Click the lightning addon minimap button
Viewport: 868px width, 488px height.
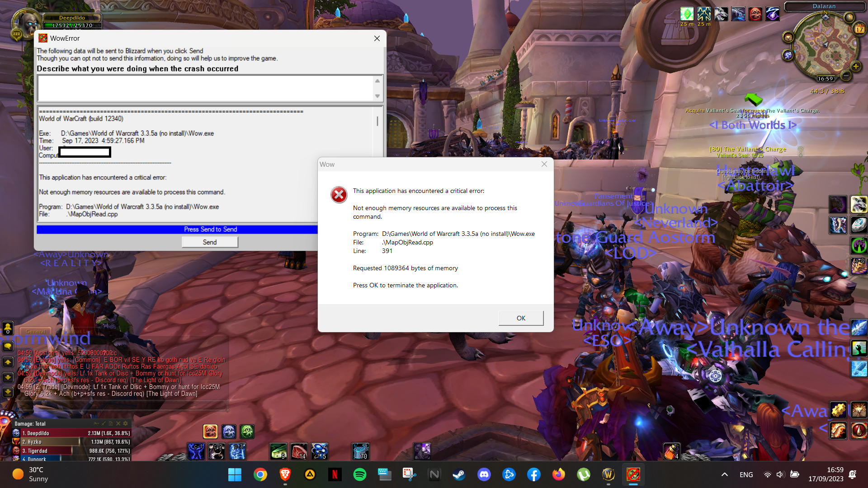pos(788,55)
